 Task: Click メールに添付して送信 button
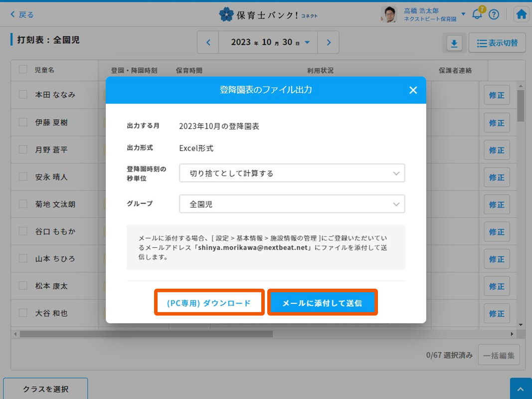[322, 303]
